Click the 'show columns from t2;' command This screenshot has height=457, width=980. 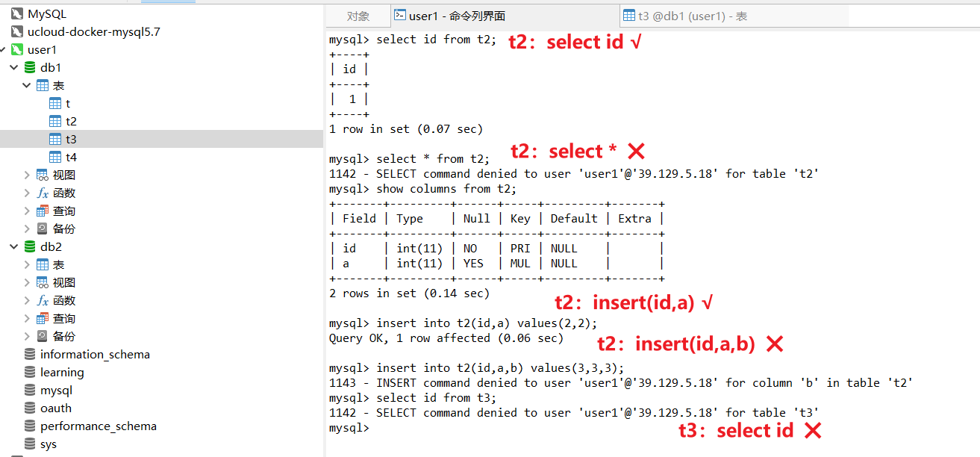point(446,189)
